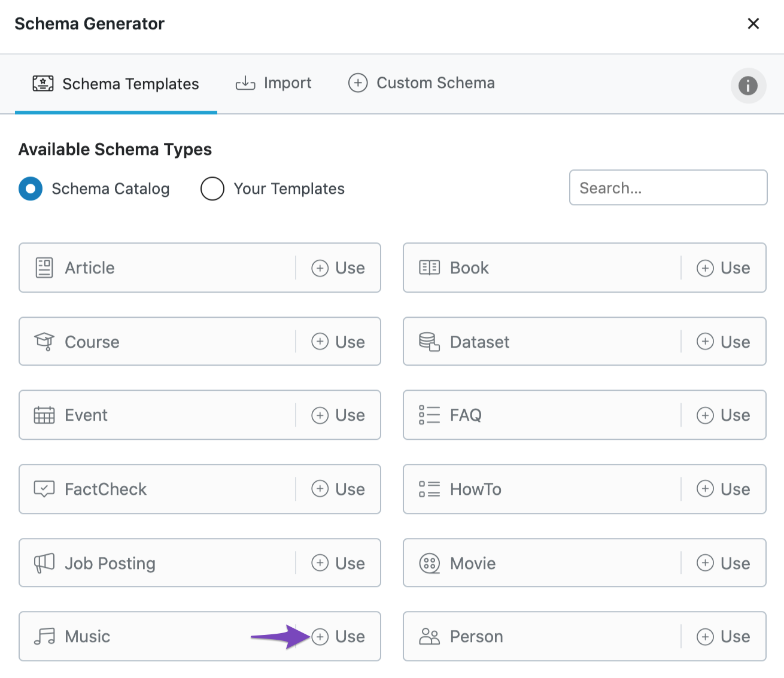This screenshot has height=678, width=784.
Task: Click the Job Posting megaphone icon
Action: pos(44,563)
